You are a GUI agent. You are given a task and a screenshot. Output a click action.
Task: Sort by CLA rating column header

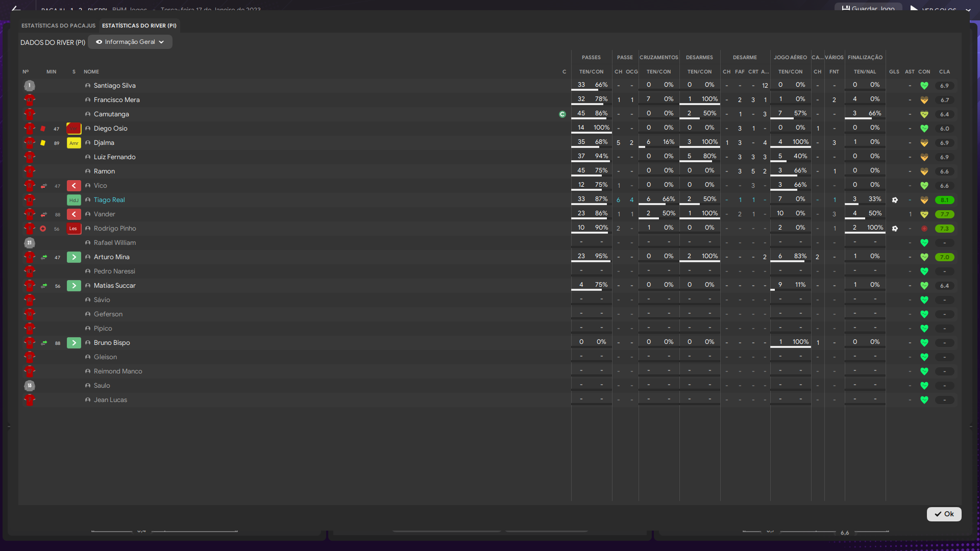tap(945, 72)
